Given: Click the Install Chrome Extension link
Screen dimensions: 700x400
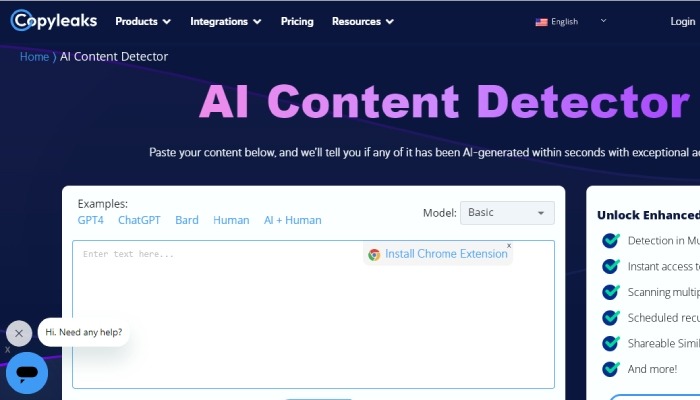Looking at the screenshot, I should [x=446, y=254].
